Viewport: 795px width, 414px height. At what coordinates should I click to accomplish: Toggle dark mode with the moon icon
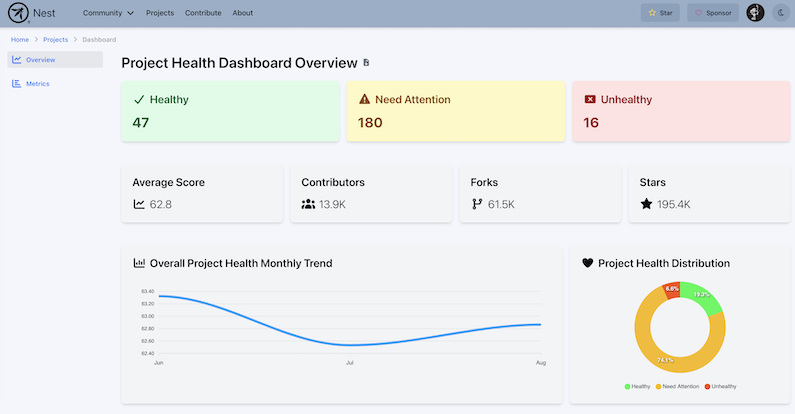[x=781, y=13]
